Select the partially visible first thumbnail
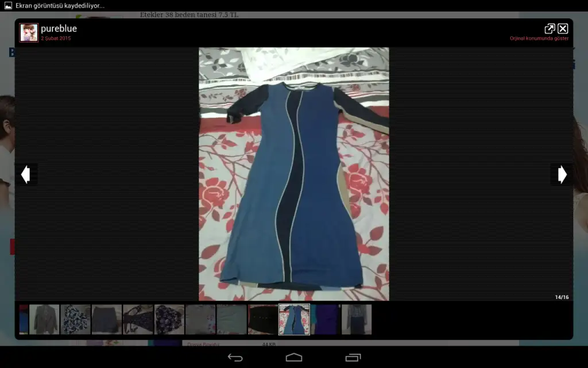The image size is (588, 368). (24, 320)
